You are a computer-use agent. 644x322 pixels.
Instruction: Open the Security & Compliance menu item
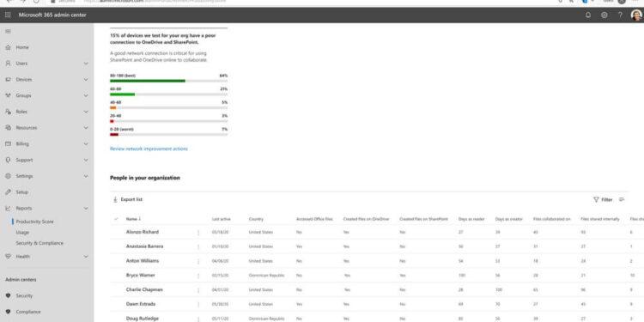(39, 243)
